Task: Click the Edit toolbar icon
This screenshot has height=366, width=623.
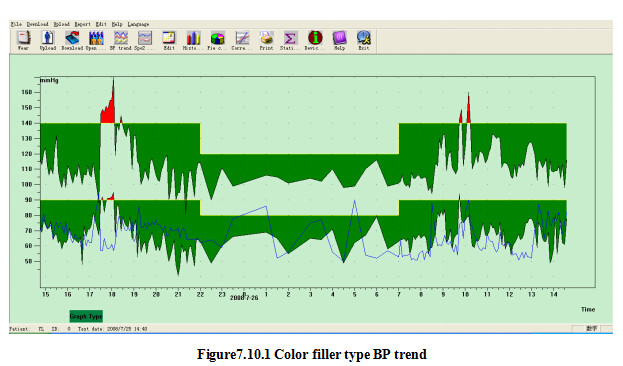Action: point(169,41)
